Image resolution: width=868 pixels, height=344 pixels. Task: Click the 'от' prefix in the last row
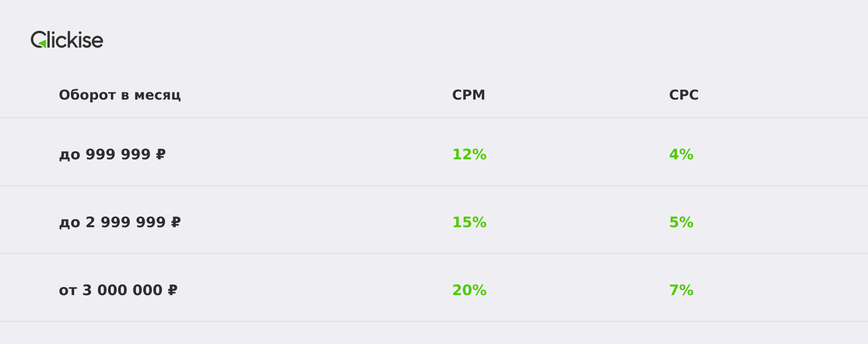pos(68,291)
